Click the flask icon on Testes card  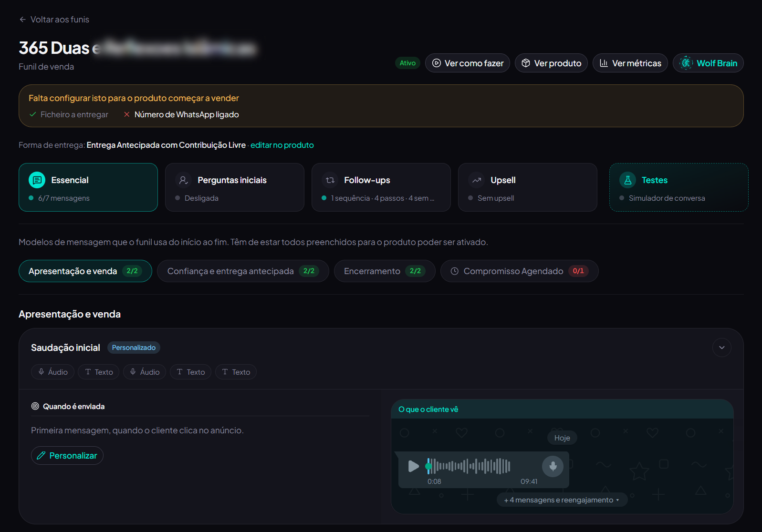pyautogui.click(x=627, y=180)
